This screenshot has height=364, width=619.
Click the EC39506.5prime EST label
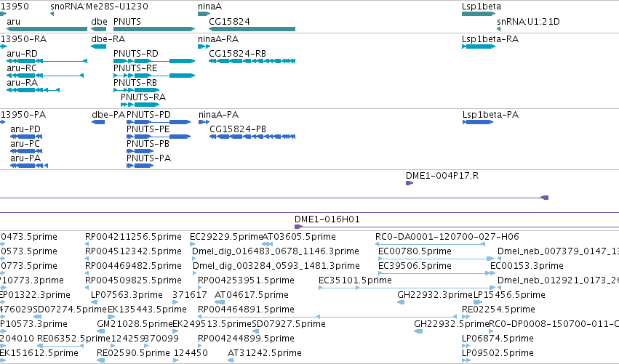(x=415, y=266)
